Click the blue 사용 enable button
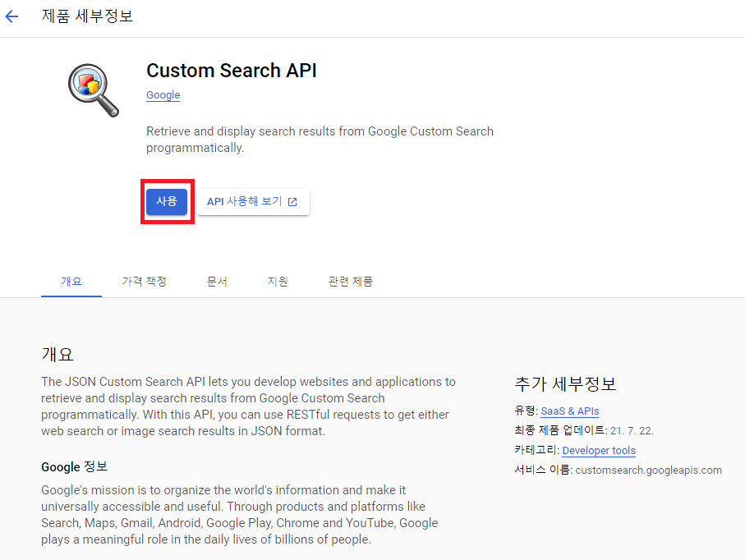The image size is (745, 560). click(167, 201)
